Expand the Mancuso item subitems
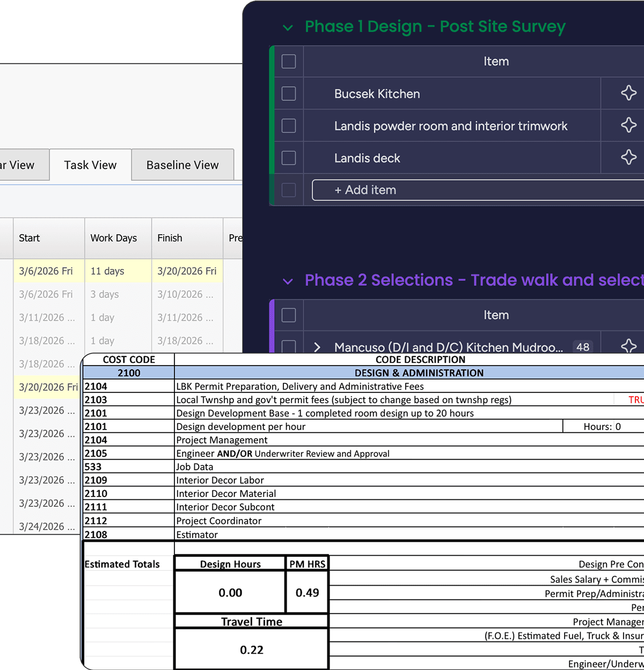Screen dimensions: 644x670 [317, 347]
